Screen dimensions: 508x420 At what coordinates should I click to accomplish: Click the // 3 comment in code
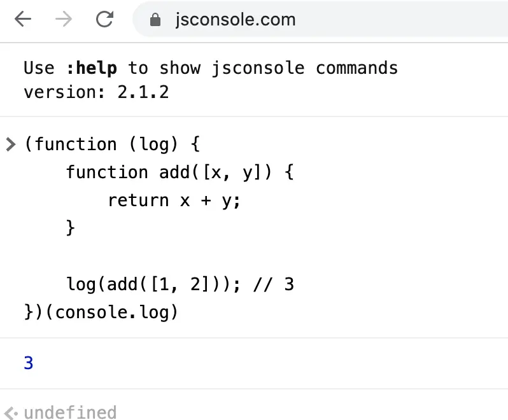click(x=274, y=284)
